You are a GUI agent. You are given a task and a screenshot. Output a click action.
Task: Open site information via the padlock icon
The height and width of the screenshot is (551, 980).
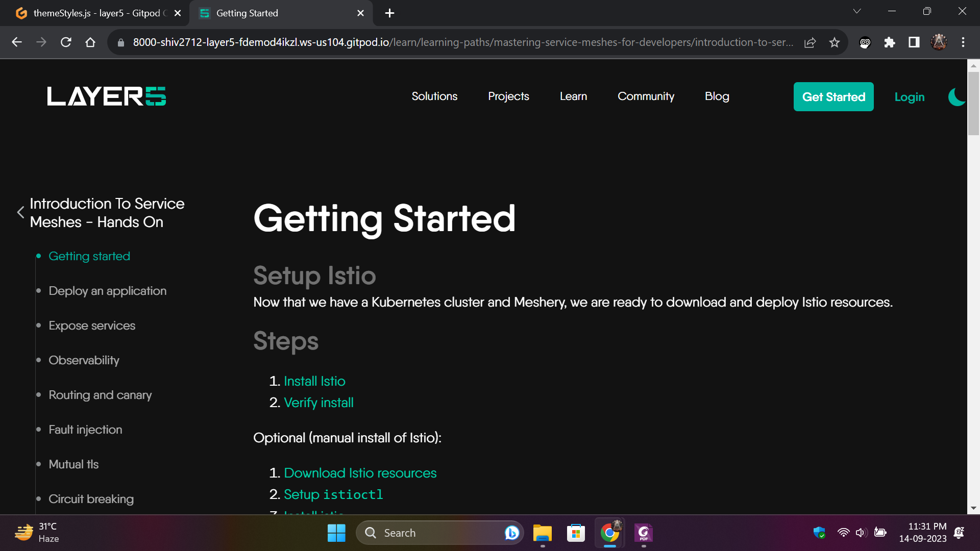click(121, 42)
